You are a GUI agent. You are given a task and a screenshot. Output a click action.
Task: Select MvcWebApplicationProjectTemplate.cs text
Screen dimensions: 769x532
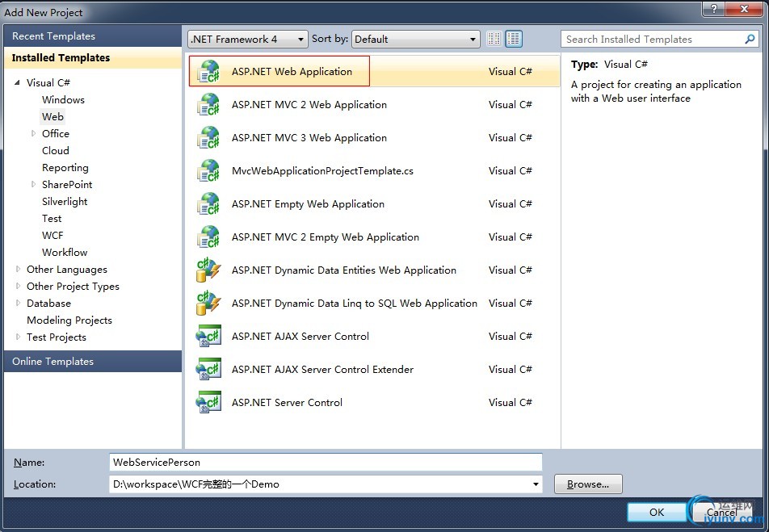tap(322, 170)
